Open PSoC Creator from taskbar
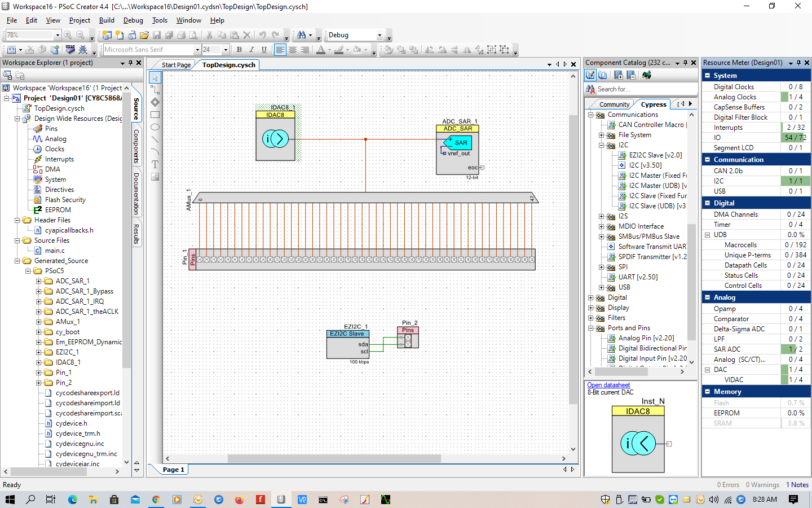The width and height of the screenshot is (812, 508). point(281,500)
